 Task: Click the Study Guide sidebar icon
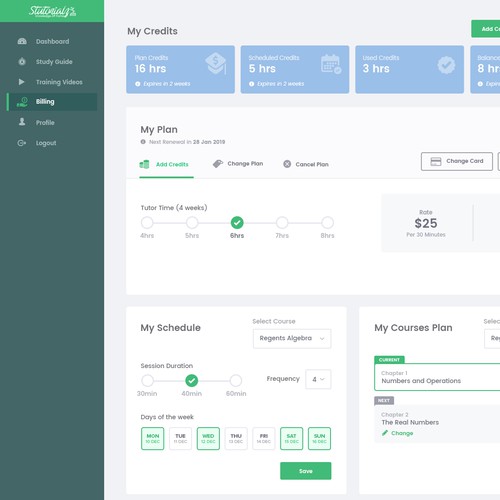(22, 62)
